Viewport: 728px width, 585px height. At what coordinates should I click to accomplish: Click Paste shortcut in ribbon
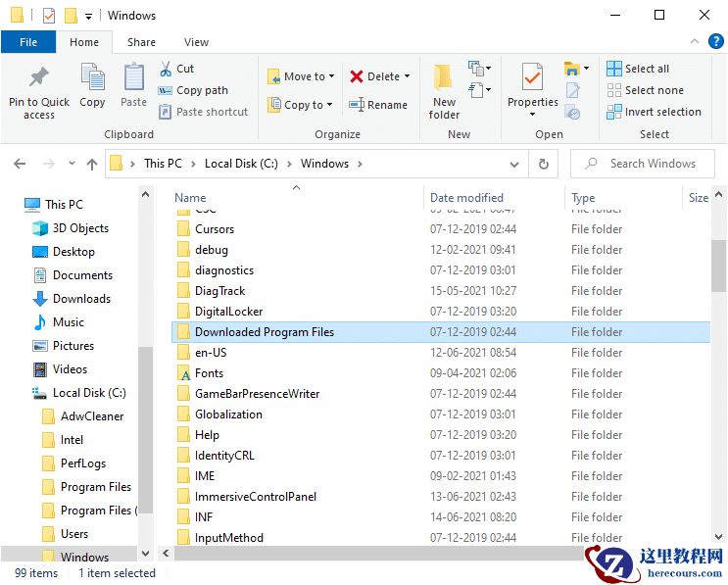tap(203, 112)
